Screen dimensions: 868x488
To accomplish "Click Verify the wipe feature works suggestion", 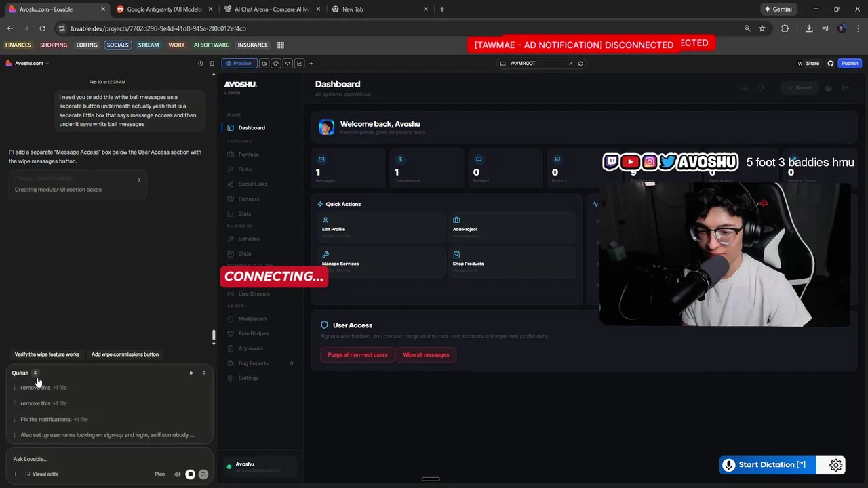I will (47, 354).
